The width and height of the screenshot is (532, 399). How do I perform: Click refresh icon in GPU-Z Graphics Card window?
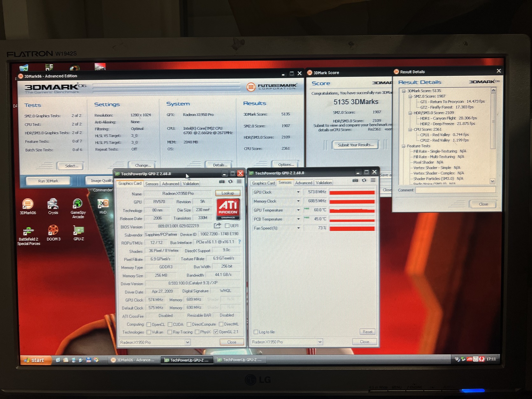(x=230, y=182)
